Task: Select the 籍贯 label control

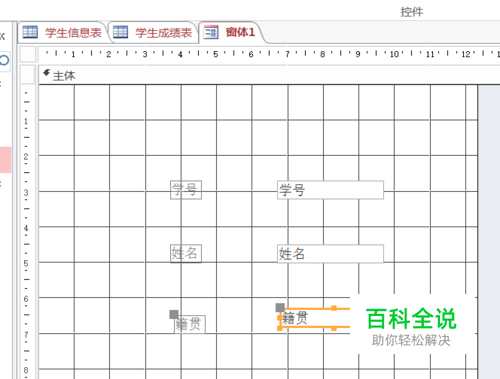Action: pyautogui.click(x=190, y=324)
